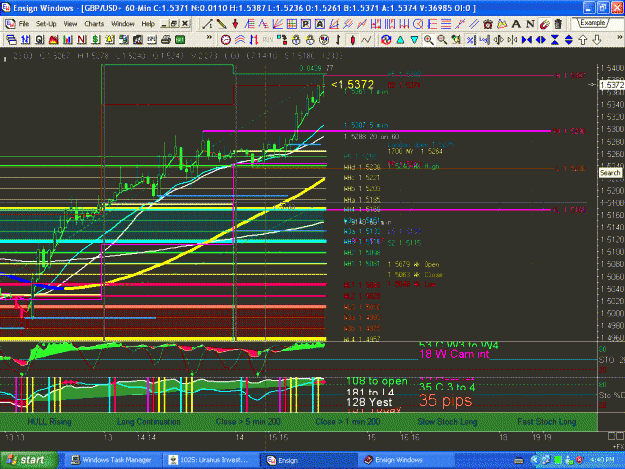Shift chart up with white arrow
Image resolution: width=625 pixels, height=469 pixels.
(x=583, y=40)
